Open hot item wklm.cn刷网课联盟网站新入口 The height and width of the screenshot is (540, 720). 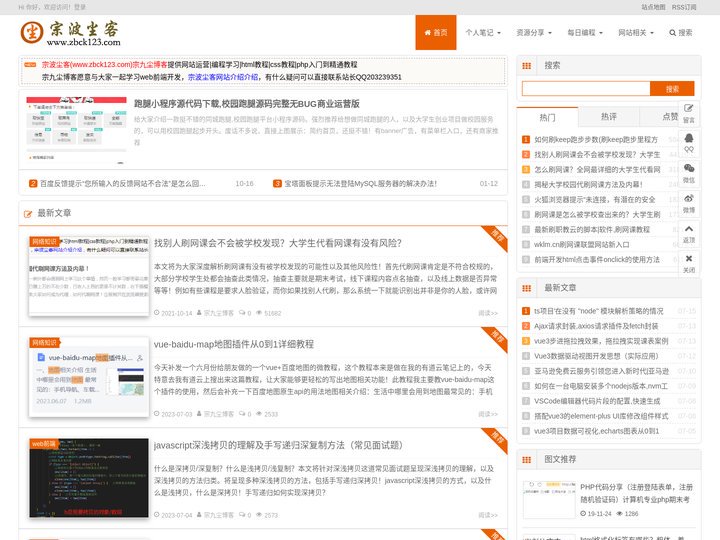pos(582,245)
